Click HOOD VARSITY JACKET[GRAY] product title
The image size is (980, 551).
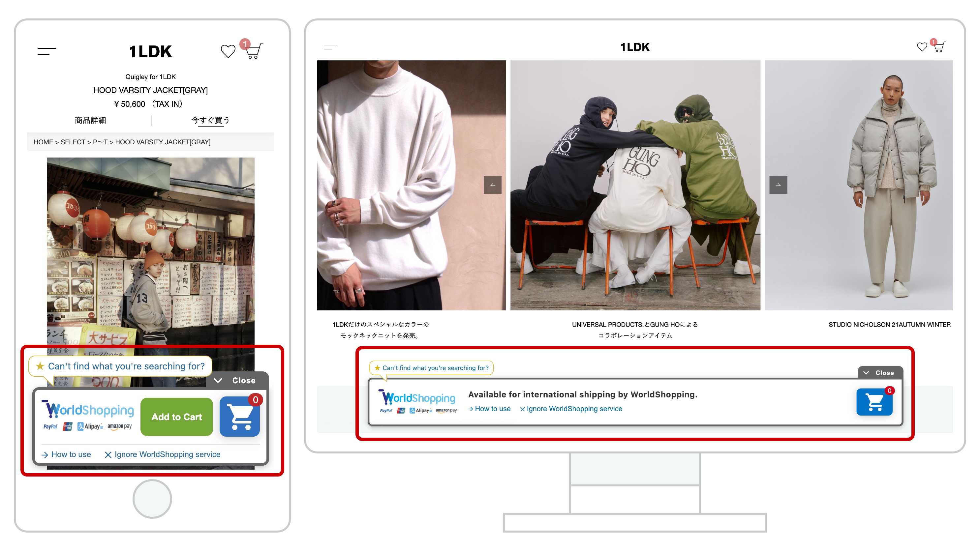150,90
